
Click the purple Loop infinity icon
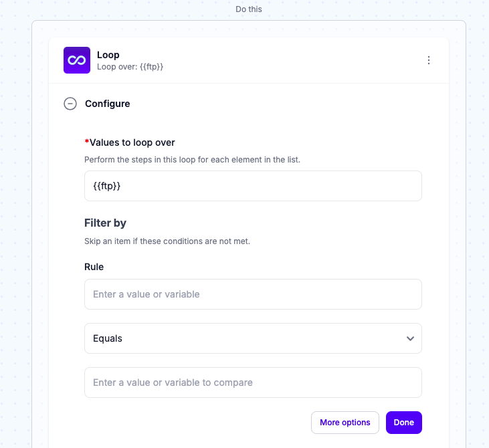point(77,60)
